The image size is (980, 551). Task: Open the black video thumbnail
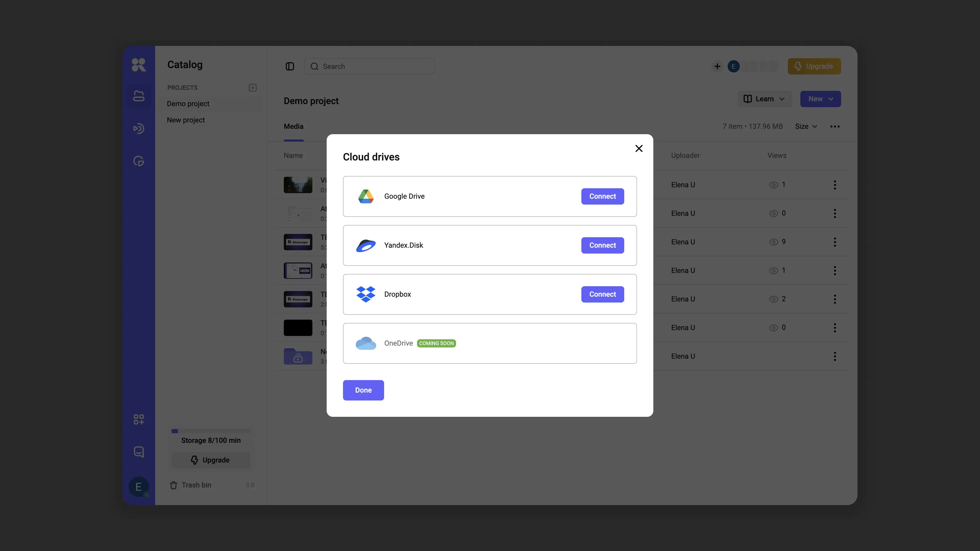tap(298, 328)
